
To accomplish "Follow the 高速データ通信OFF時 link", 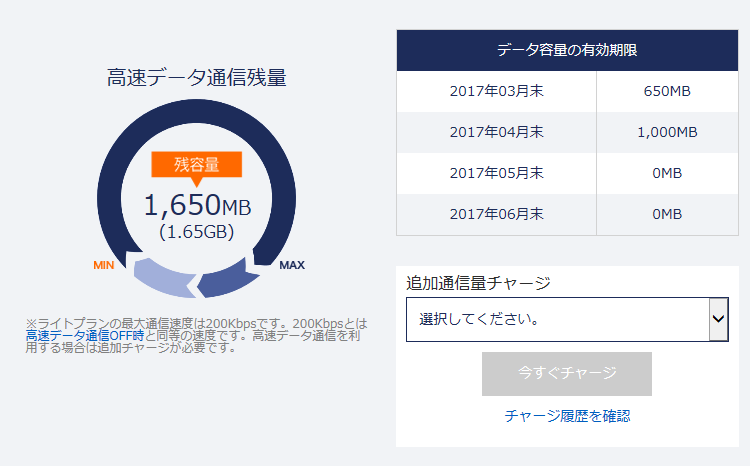I will tap(85, 335).
